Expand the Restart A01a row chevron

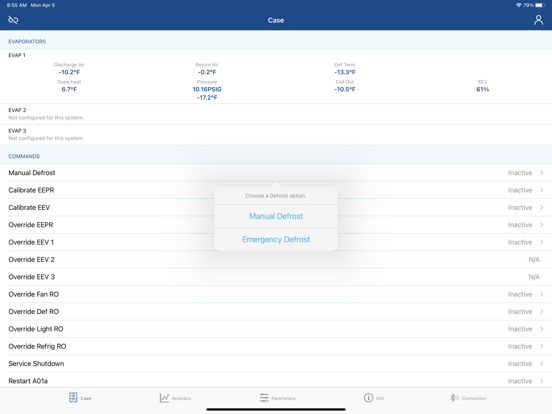[541, 381]
